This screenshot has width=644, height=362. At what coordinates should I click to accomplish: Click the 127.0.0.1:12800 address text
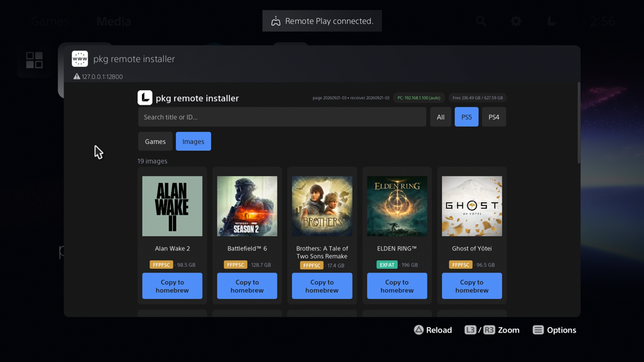(x=102, y=77)
